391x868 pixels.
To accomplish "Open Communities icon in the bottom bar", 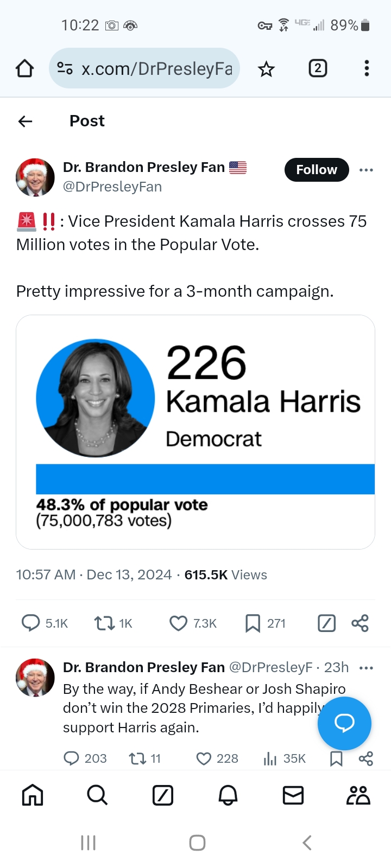I will click(358, 795).
